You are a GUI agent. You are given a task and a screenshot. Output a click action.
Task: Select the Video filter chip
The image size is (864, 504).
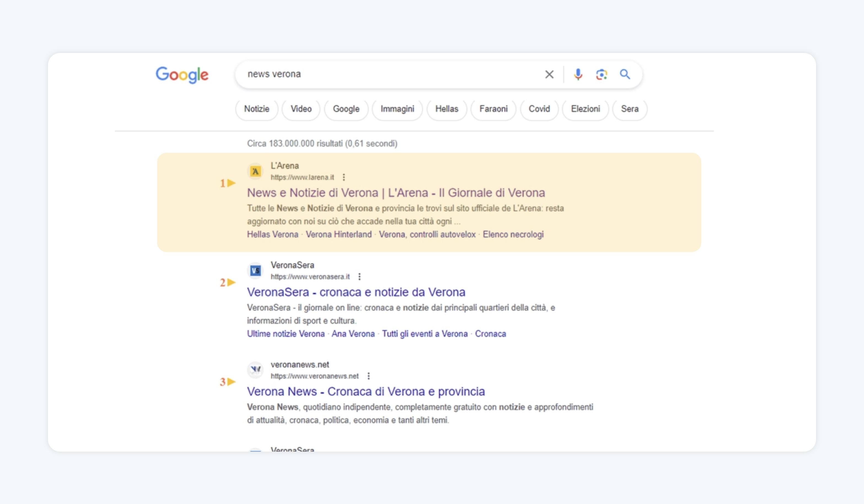click(x=301, y=109)
